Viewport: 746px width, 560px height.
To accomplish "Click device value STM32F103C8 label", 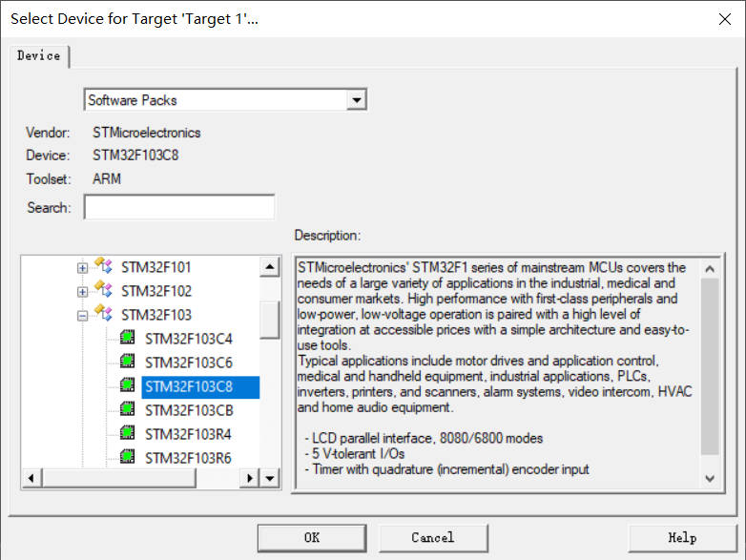I will (x=135, y=156).
